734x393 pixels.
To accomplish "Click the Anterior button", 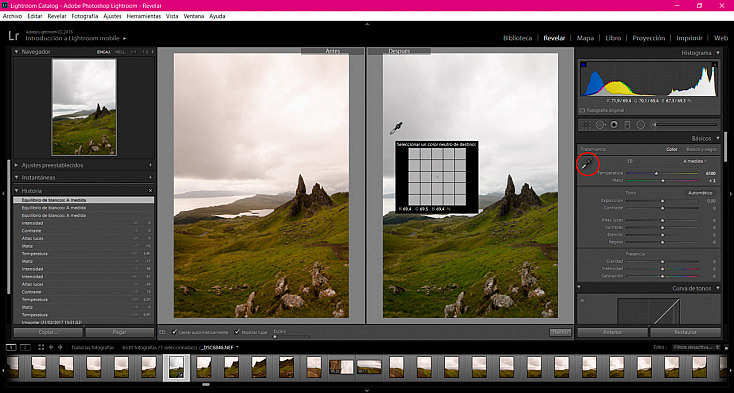I will pos(612,332).
